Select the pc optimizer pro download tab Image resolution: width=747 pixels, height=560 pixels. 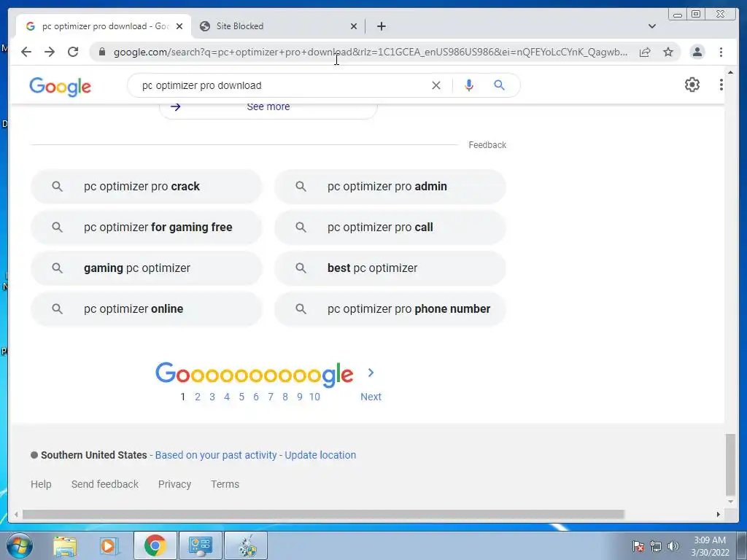(104, 26)
